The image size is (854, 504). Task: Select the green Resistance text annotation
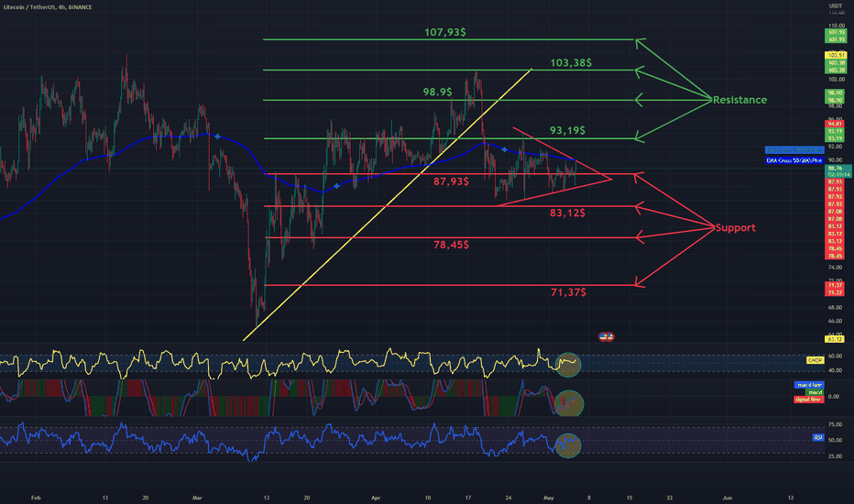[739, 100]
